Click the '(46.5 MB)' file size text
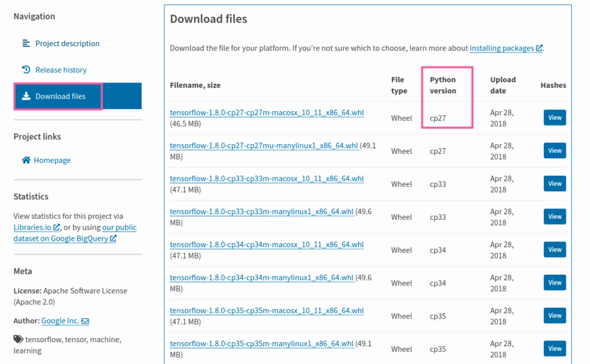This screenshot has height=364, width=590. [x=185, y=124]
